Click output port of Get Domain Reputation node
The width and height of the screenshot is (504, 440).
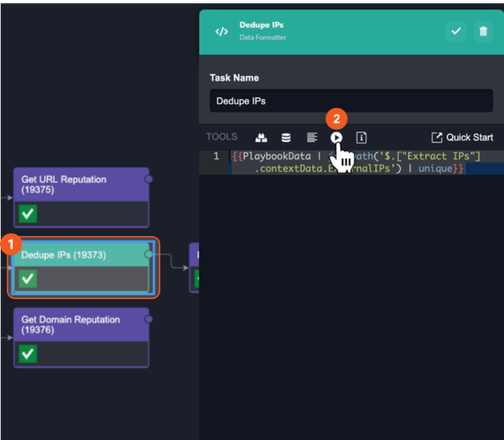coord(148,319)
